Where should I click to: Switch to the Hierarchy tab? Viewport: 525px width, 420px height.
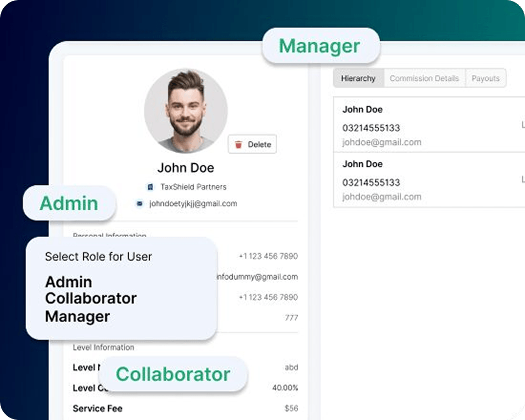coord(358,78)
